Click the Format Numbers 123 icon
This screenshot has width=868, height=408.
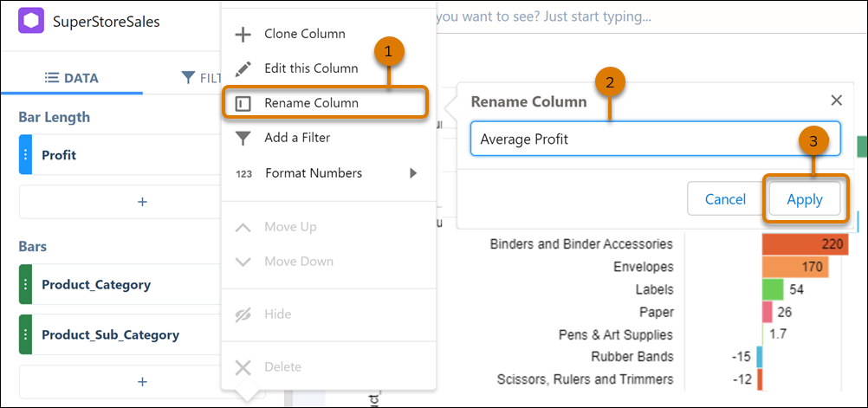243,173
